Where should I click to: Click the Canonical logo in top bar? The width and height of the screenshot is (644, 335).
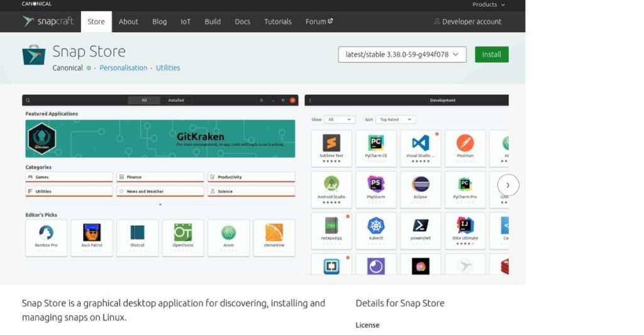click(x=36, y=4)
